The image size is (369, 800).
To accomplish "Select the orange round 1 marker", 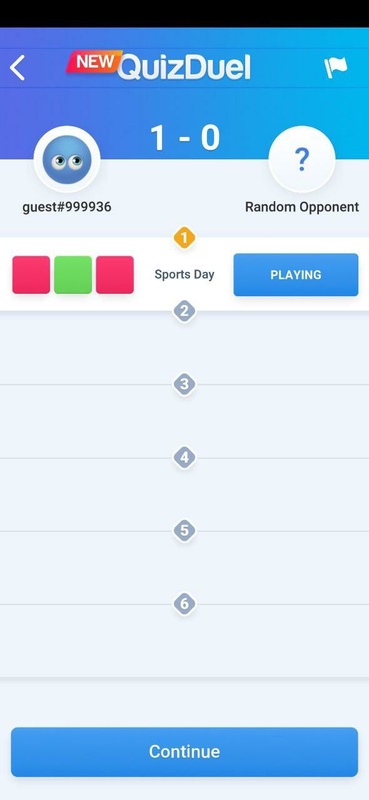I will point(184,237).
